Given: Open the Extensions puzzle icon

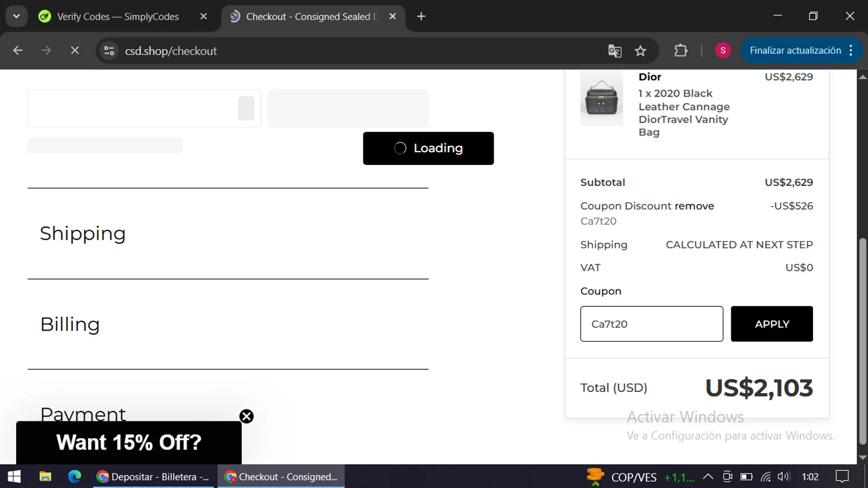Looking at the screenshot, I should (681, 51).
